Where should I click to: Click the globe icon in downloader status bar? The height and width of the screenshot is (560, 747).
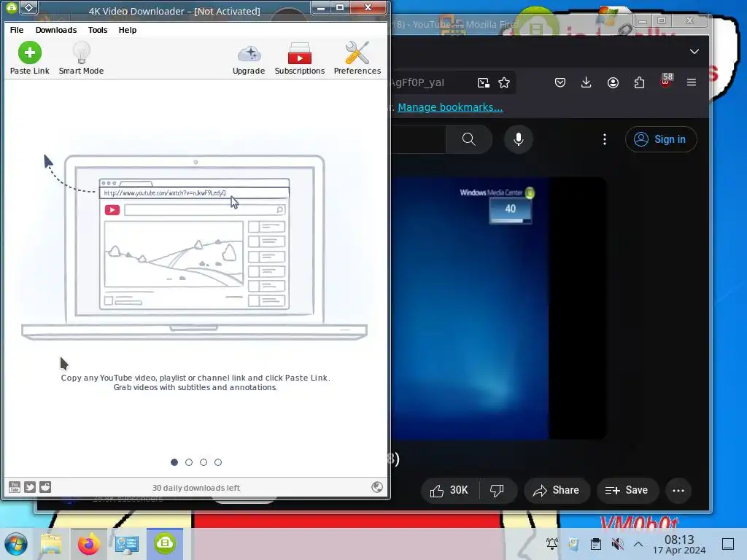(x=377, y=486)
